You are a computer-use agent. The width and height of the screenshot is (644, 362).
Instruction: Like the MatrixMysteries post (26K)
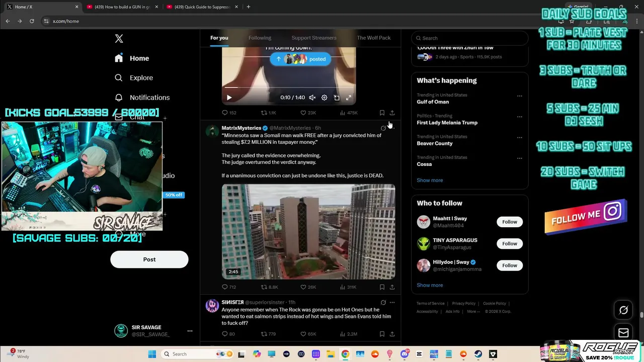point(308,287)
